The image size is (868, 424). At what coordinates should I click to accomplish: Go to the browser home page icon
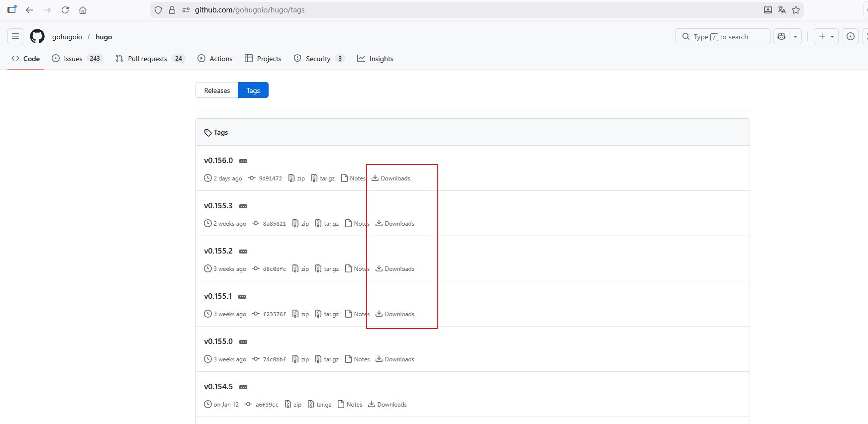pos(83,10)
